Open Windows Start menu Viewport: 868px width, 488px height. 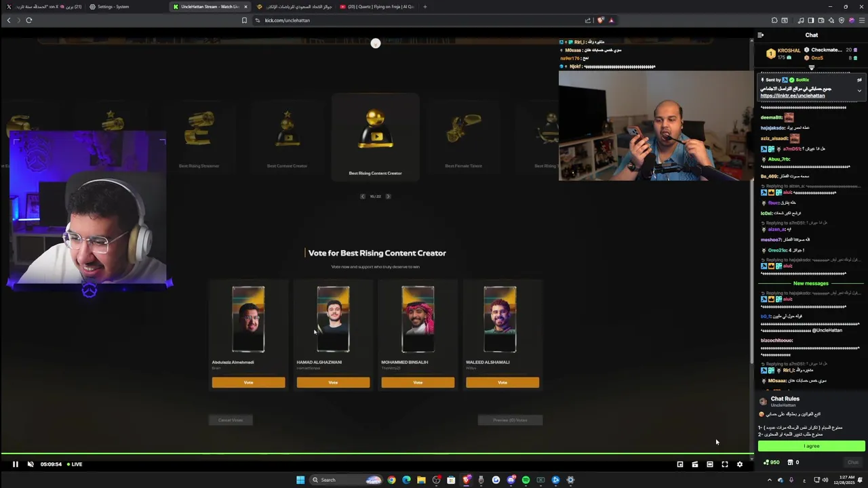coord(300,480)
